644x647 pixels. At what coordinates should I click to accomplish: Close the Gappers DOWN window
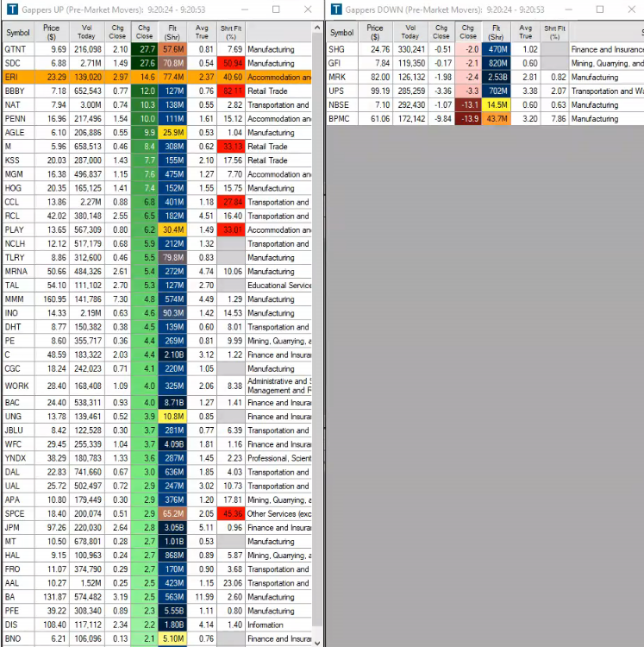(632, 9)
